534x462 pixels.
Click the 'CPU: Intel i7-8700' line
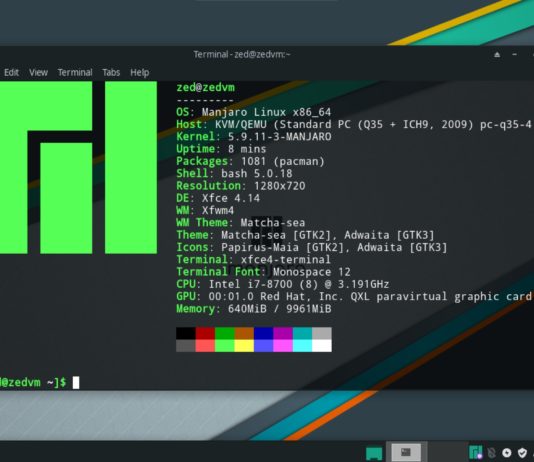pos(283,284)
